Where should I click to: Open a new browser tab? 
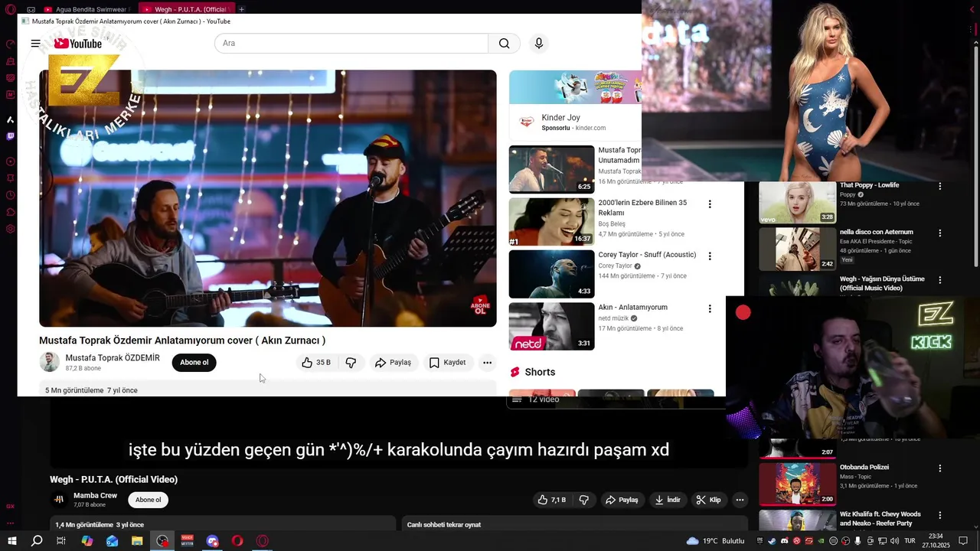pos(241,9)
